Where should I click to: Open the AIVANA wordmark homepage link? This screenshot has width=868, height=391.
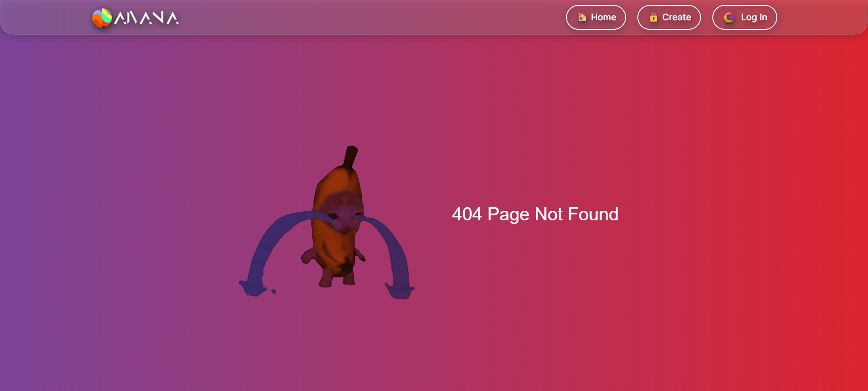coord(147,18)
